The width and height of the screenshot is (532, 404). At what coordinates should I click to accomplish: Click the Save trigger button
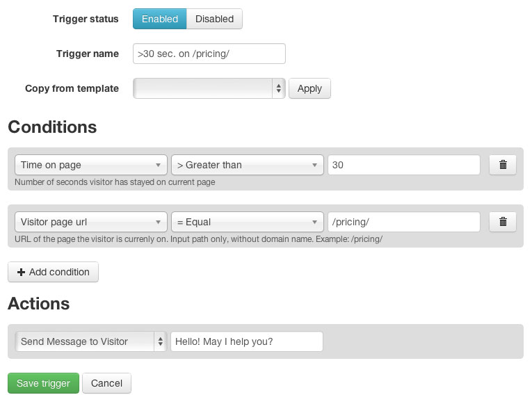coord(43,383)
